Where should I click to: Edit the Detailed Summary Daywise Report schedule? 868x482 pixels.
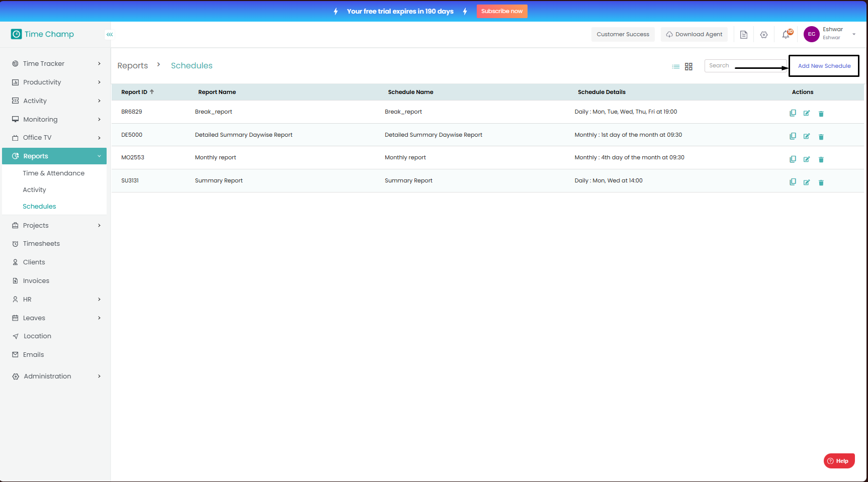[x=807, y=136]
